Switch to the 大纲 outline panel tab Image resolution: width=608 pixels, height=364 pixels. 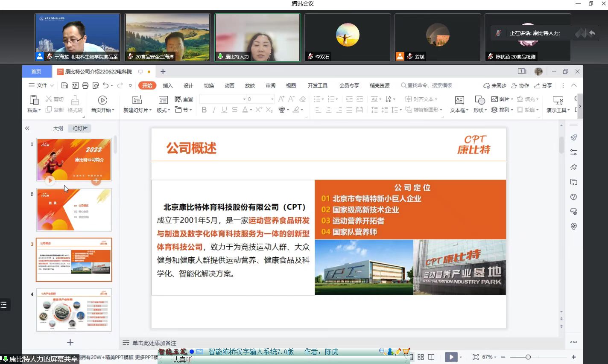click(58, 128)
